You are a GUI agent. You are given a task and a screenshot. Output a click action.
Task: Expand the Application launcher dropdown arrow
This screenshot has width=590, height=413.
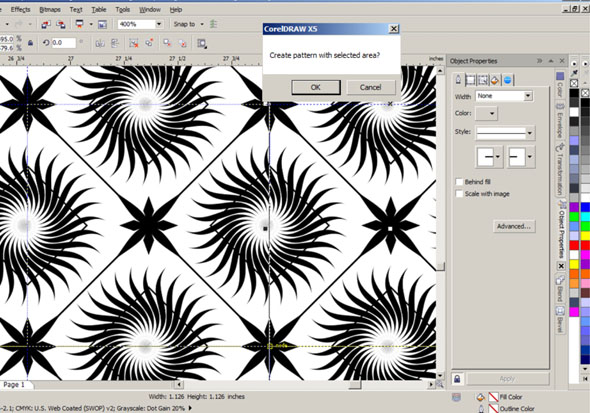point(91,24)
